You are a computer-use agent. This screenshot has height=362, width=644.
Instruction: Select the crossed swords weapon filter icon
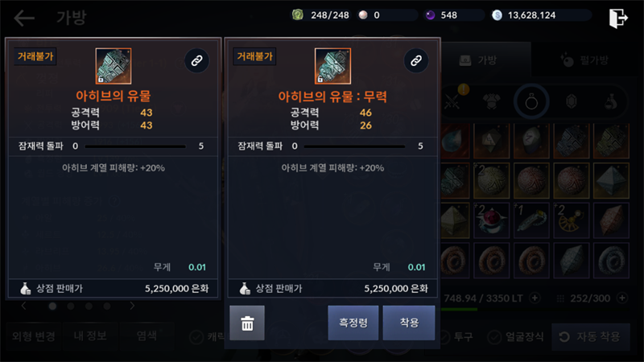[452, 101]
